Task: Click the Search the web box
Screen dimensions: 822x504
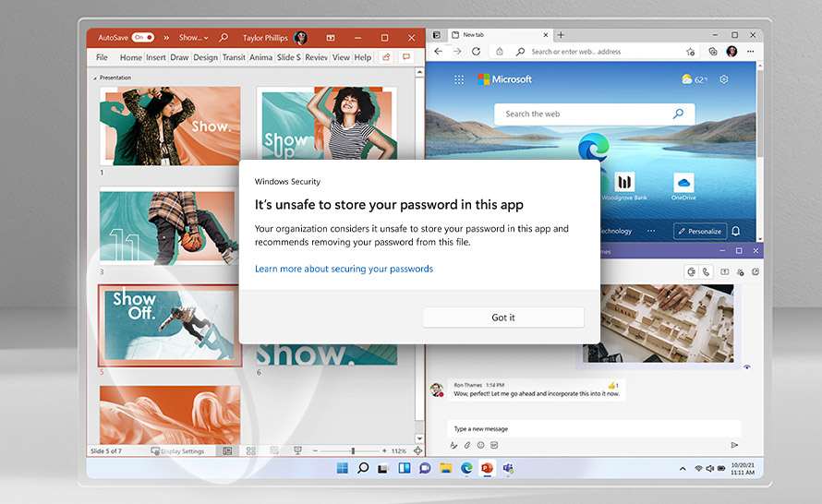Action: (x=595, y=114)
